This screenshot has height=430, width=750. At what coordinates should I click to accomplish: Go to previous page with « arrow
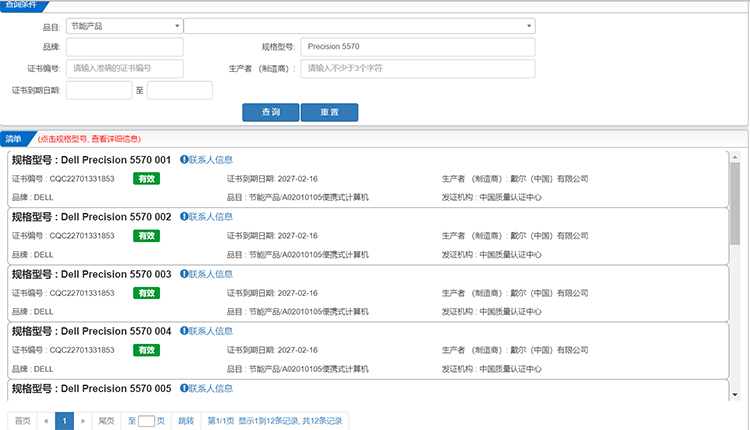pyautogui.click(x=46, y=421)
